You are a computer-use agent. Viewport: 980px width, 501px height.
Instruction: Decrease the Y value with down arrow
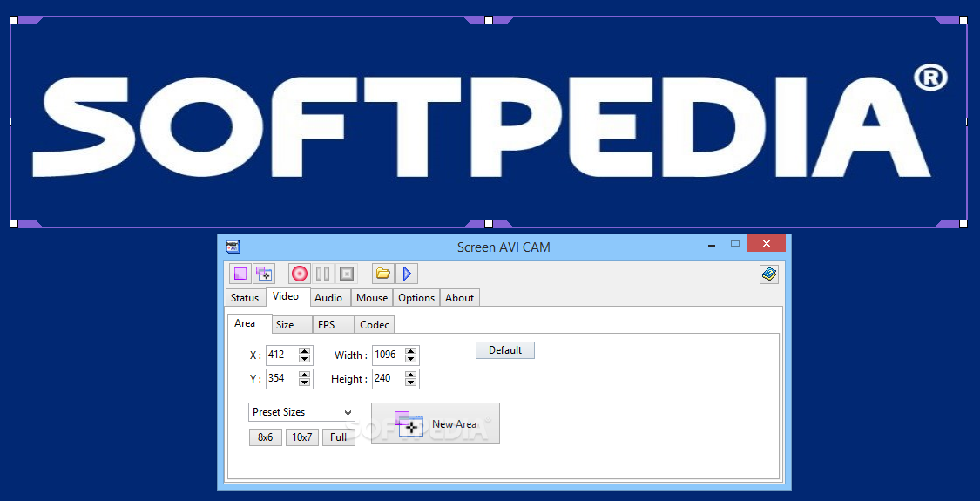coord(304,383)
